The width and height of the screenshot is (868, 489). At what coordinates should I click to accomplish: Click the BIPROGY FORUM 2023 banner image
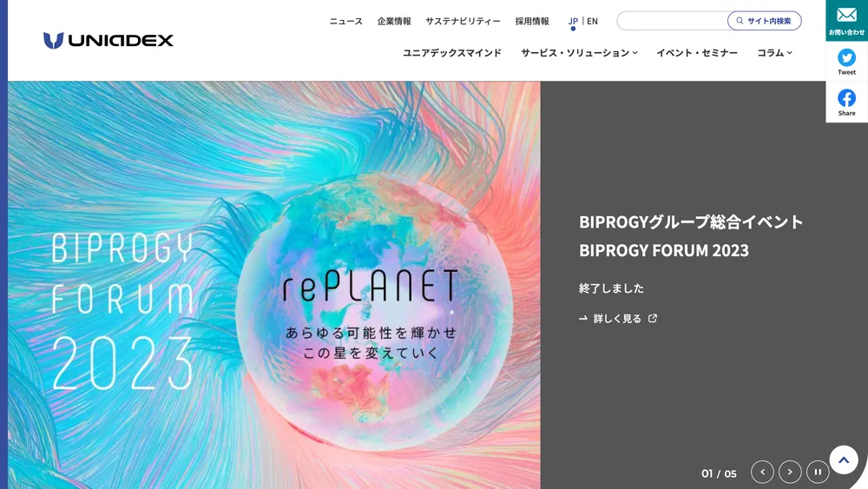(x=274, y=285)
